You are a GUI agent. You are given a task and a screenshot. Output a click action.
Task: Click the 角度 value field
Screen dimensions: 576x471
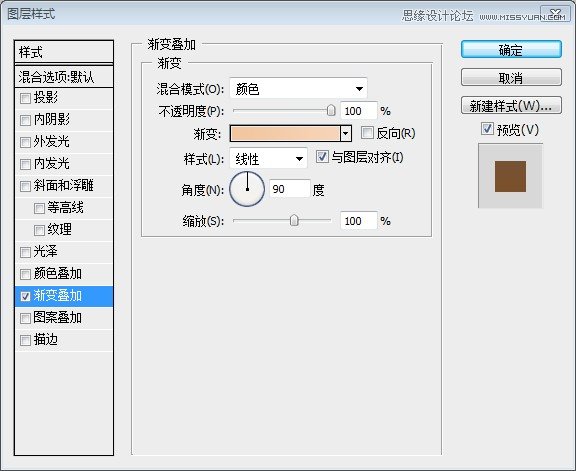pyautogui.click(x=290, y=189)
